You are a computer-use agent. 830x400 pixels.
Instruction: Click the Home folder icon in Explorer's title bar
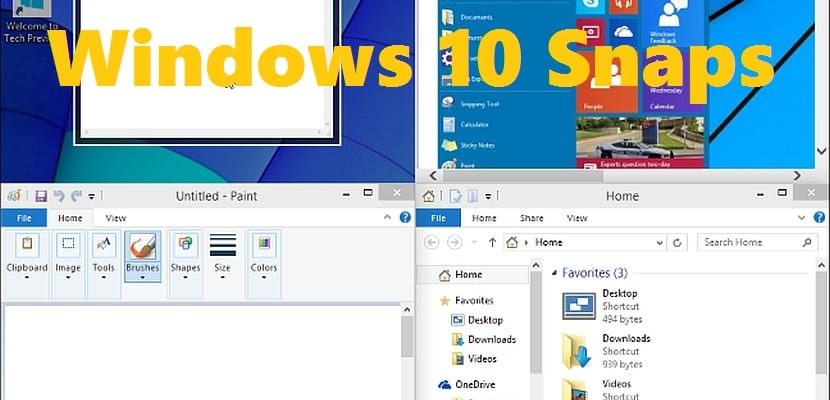tap(429, 196)
